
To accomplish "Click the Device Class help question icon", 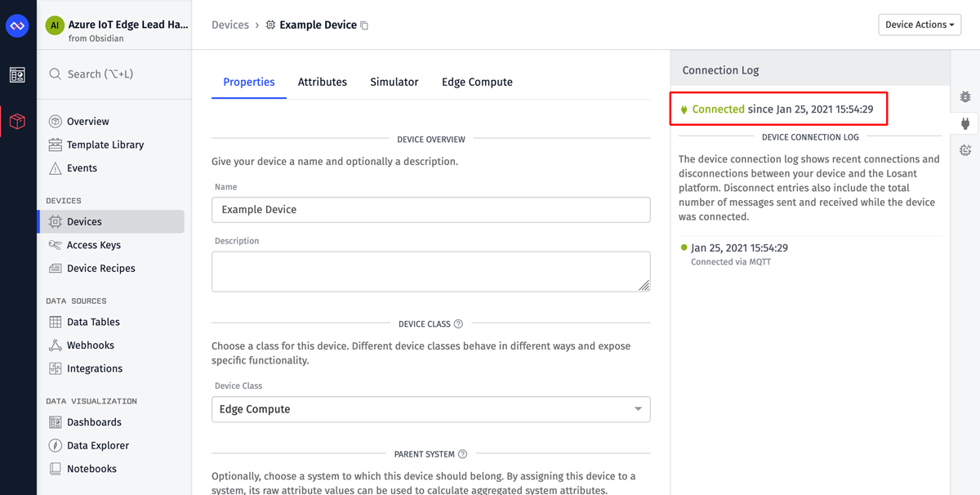I will (458, 324).
